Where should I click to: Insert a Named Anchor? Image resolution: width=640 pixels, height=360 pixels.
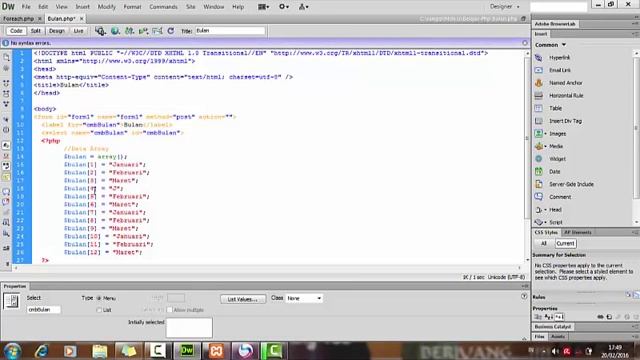click(x=565, y=83)
